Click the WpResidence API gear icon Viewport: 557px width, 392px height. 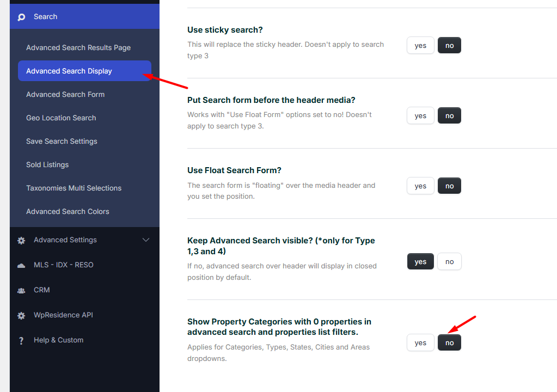tap(21, 315)
